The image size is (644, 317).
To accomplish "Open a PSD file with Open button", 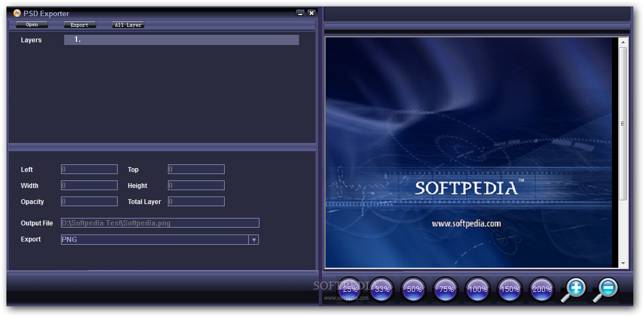I will 32,25.
